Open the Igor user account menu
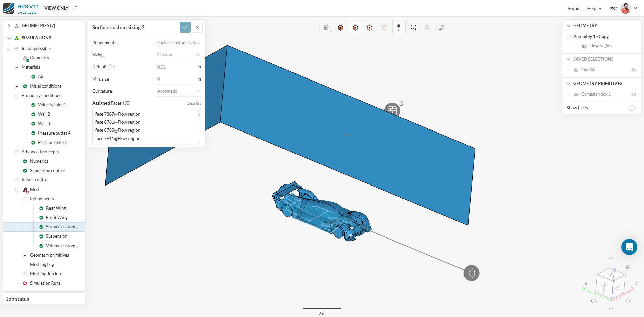This screenshot has width=644, height=317. click(x=623, y=8)
